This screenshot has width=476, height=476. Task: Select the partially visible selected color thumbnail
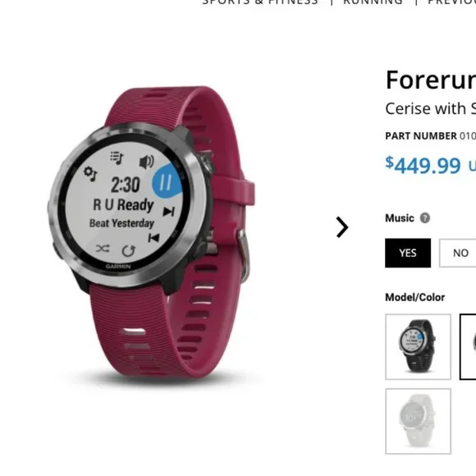click(x=468, y=346)
